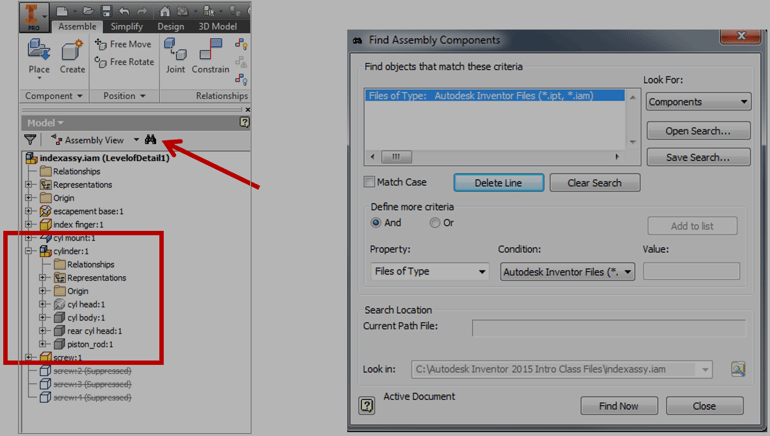The image size is (770, 436).
Task: Open the Look For Components dropdown
Action: tap(698, 102)
